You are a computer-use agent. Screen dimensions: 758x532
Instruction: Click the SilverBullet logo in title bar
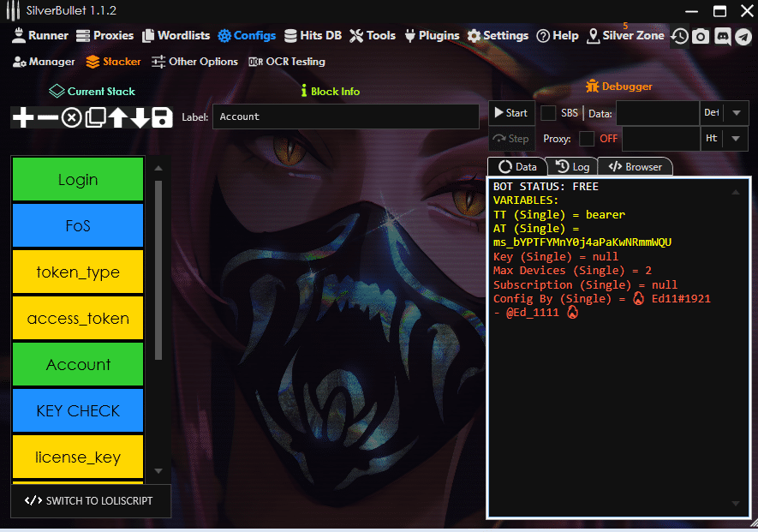(x=13, y=10)
